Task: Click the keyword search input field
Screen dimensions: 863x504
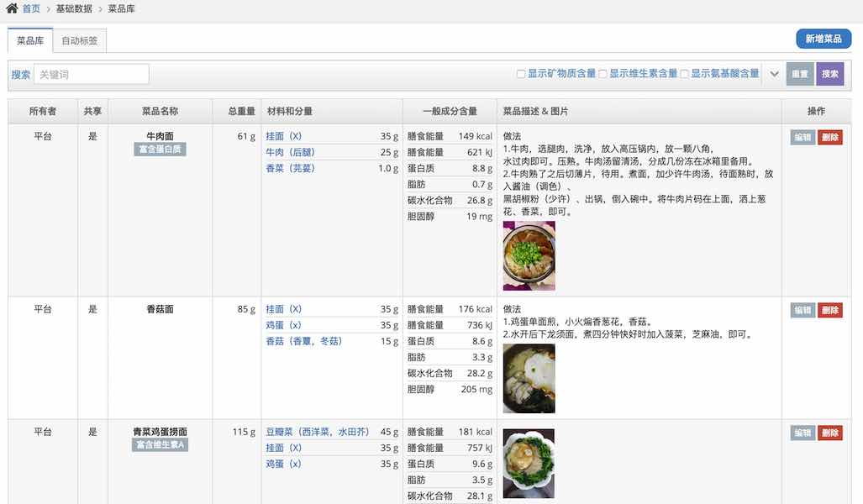Action: click(x=91, y=73)
